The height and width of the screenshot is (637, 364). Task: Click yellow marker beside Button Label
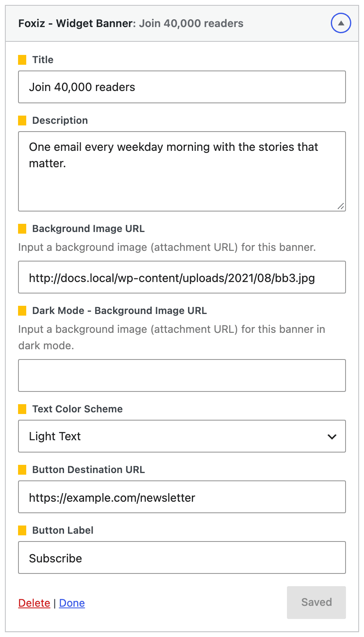(23, 530)
